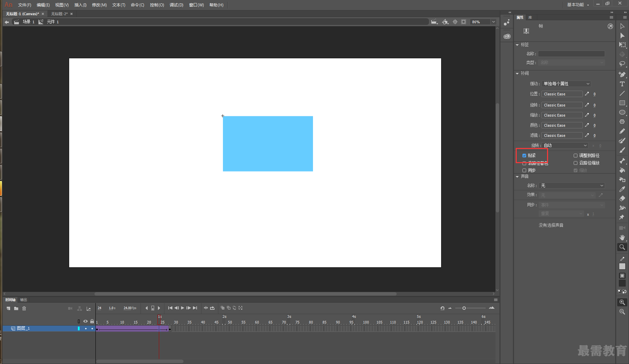
Task: Toggle visibility dot for 图层_1
Action: pos(86,329)
